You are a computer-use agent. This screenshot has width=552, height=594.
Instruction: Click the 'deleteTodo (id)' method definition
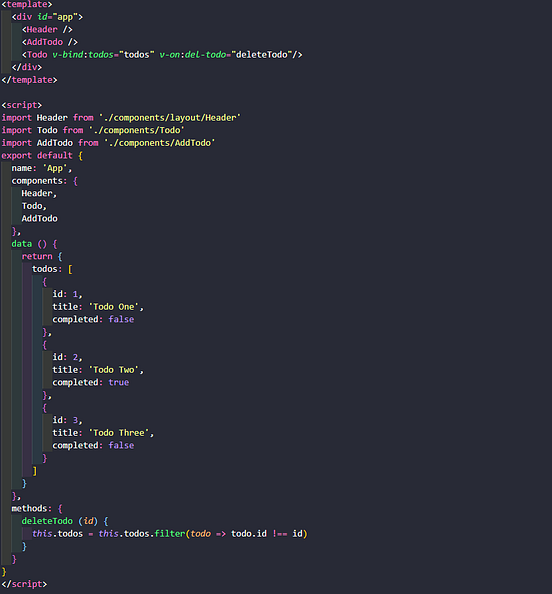pos(59,521)
